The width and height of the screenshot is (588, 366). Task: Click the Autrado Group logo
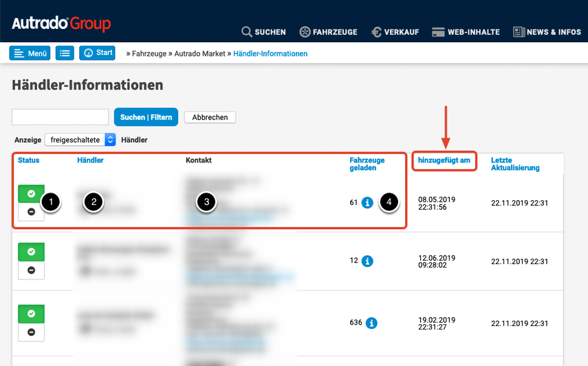click(61, 24)
